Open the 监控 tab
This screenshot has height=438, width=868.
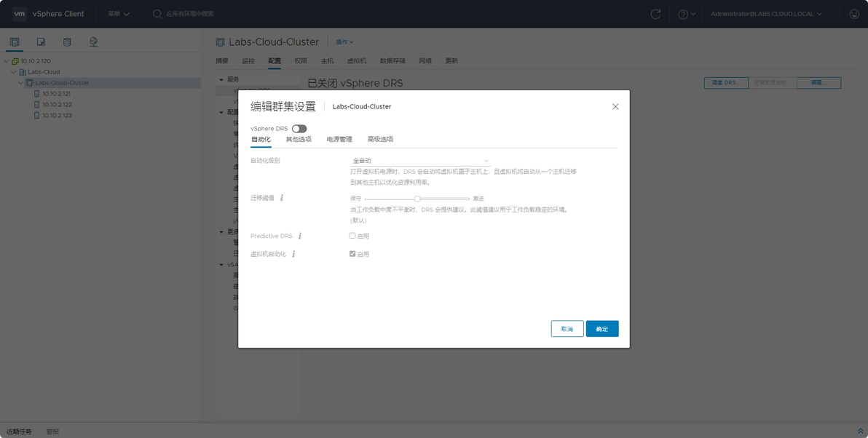pyautogui.click(x=248, y=61)
